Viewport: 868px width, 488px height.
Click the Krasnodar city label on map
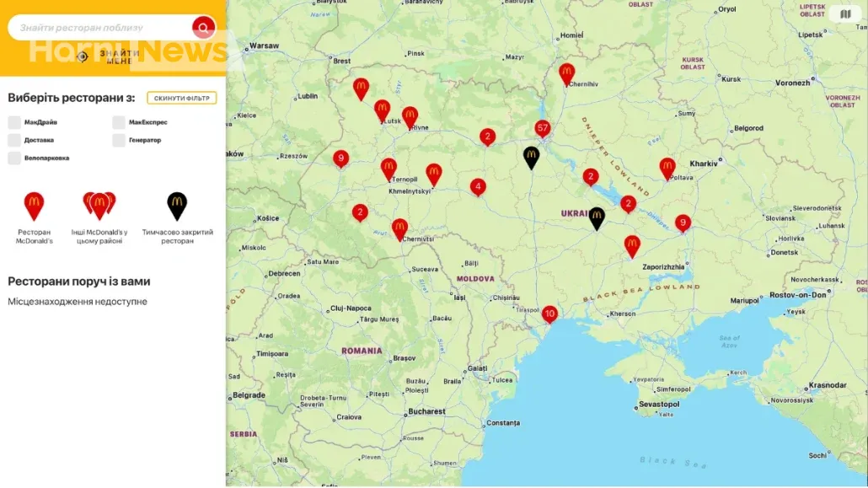pyautogui.click(x=828, y=385)
